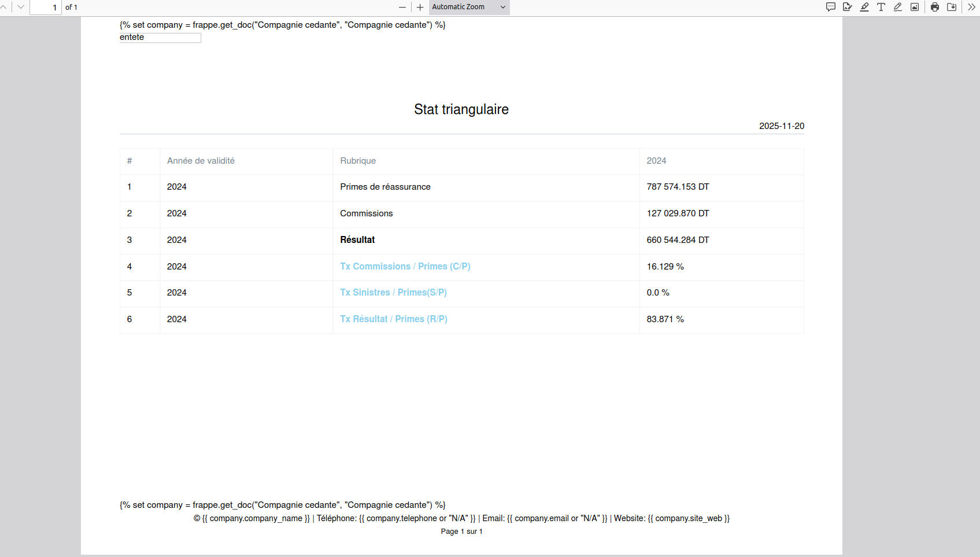Screen dimensions: 980x557
Task: Go to the next page arrow
Action: click(x=21, y=7)
